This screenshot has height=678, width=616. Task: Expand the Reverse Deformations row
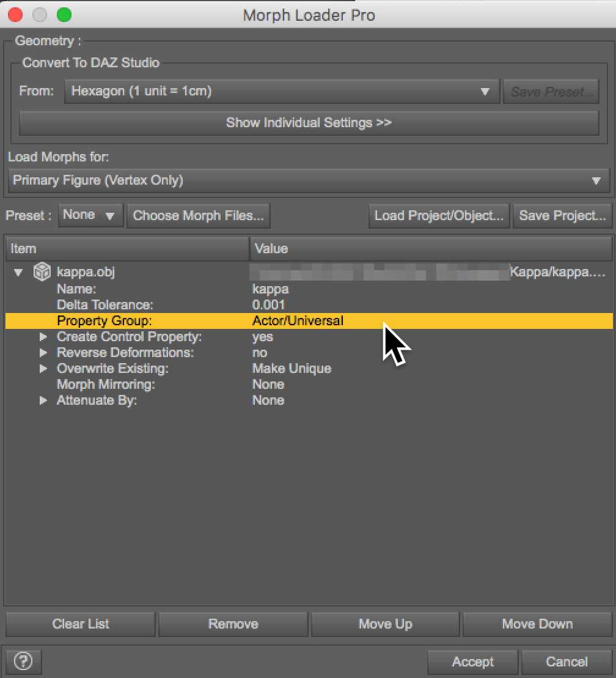pyautogui.click(x=43, y=353)
